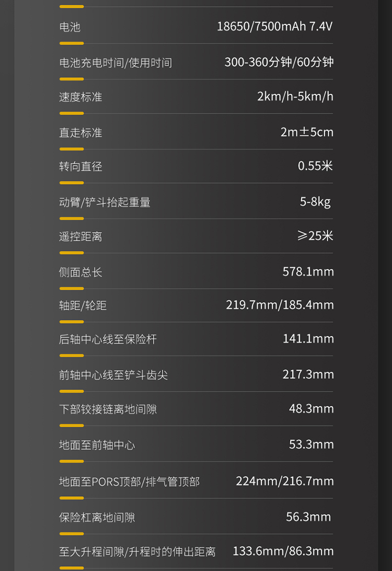Select the 18650/7500mAh 7.4V value
Screen dimensions: 392x571
pyautogui.click(x=274, y=26)
